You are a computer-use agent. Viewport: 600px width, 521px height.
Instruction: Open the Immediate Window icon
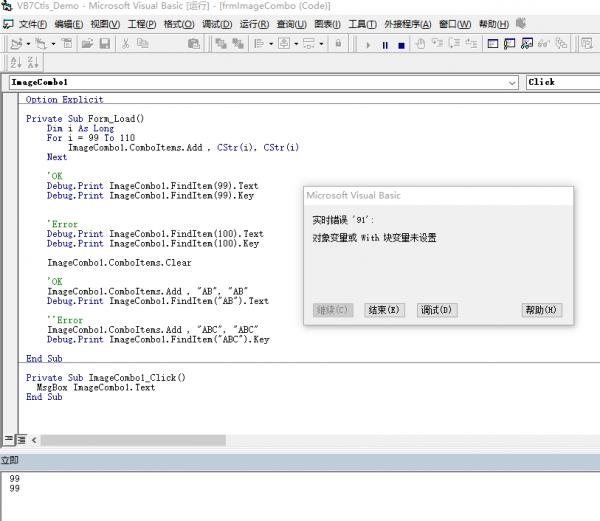coord(510,44)
